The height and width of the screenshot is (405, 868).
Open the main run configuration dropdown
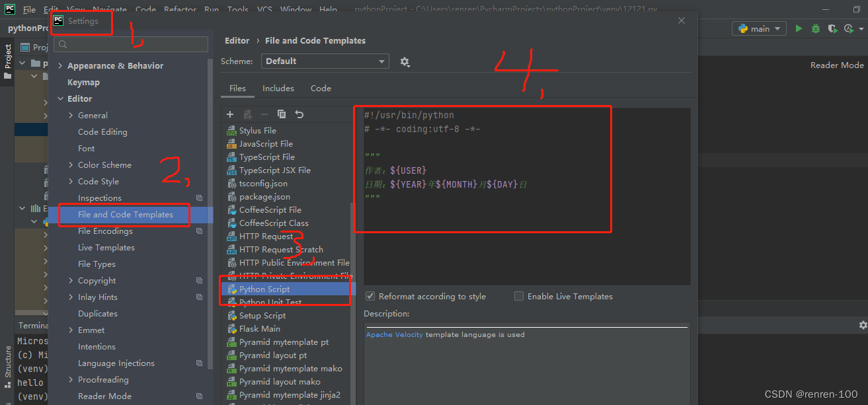pos(759,28)
